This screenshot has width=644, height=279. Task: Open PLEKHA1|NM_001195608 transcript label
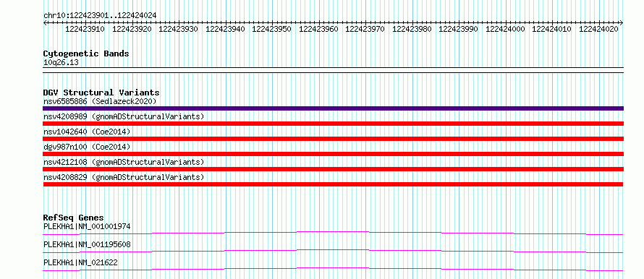click(x=87, y=244)
